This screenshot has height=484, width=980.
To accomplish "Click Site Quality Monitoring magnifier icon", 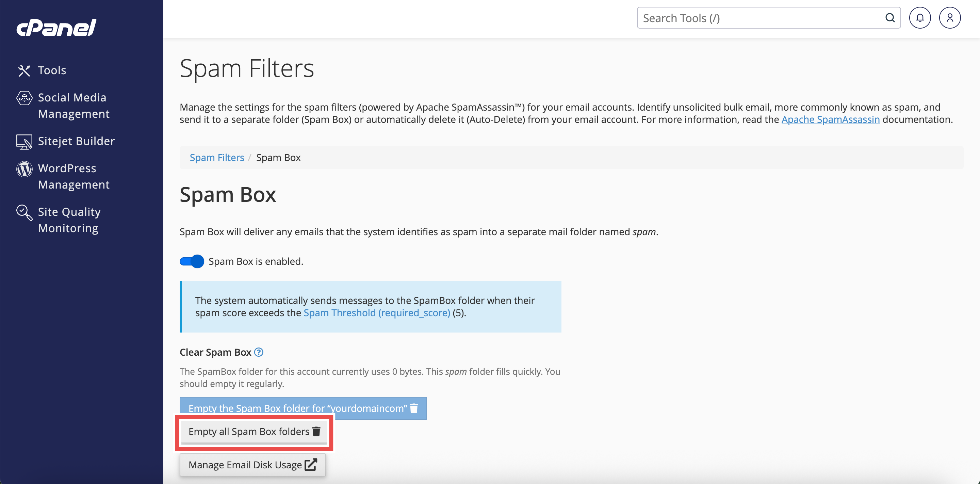I will pyautogui.click(x=24, y=212).
